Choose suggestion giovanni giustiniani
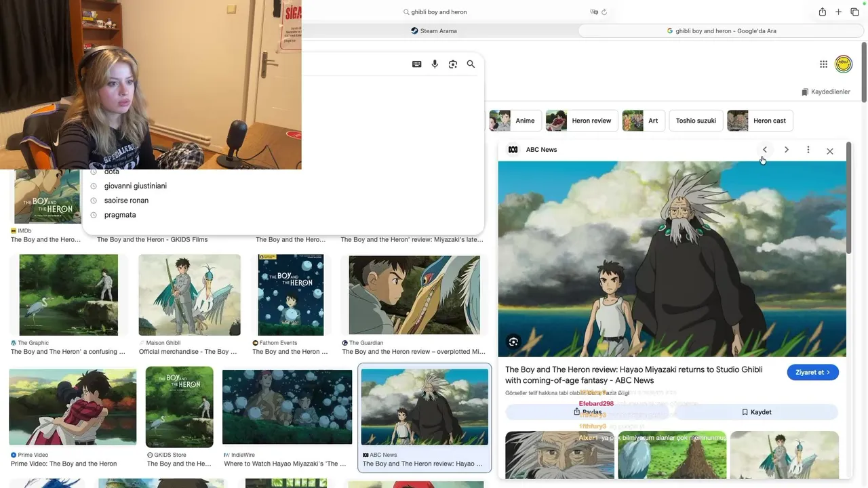The height and width of the screenshot is (488, 868). click(135, 186)
